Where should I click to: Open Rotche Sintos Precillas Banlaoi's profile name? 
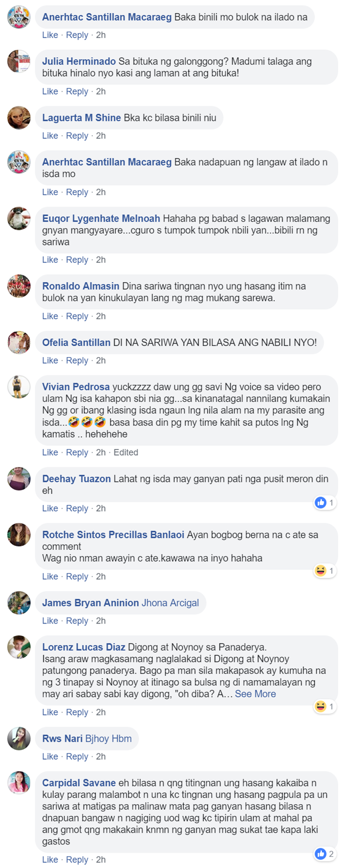[x=113, y=535]
